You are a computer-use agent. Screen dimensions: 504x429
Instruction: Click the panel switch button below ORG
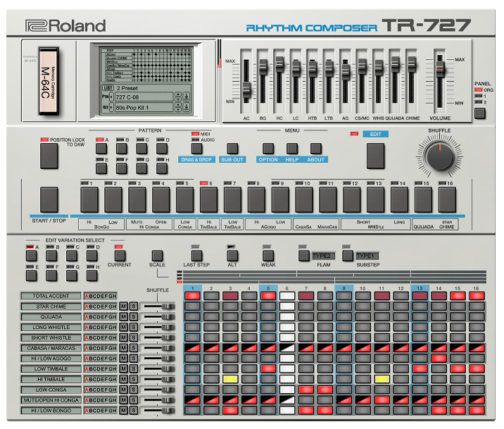479,113
